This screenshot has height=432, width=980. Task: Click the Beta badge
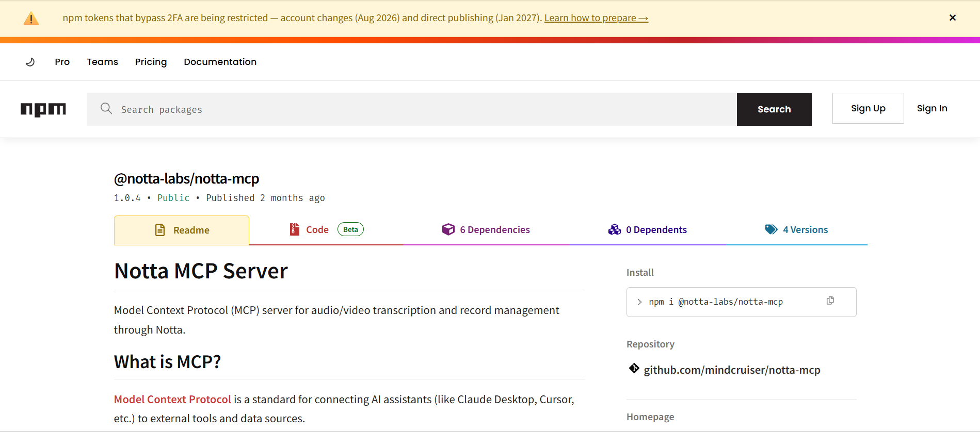pos(350,229)
